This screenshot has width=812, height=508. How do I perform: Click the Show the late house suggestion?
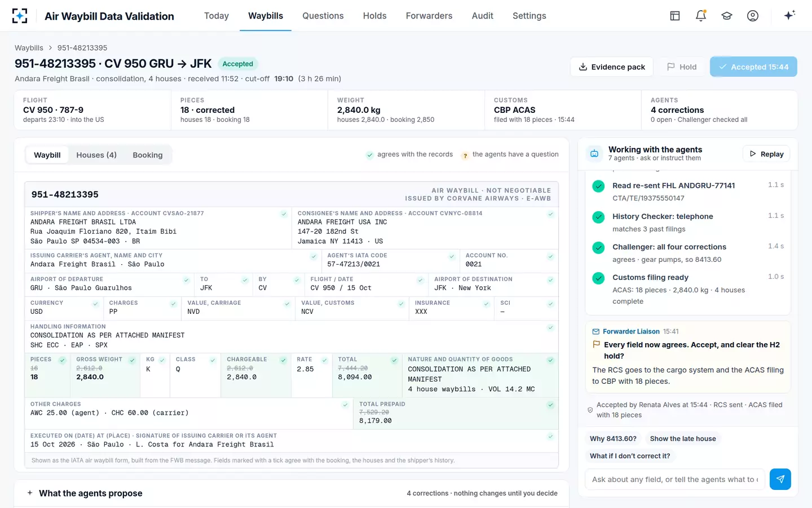click(x=683, y=439)
